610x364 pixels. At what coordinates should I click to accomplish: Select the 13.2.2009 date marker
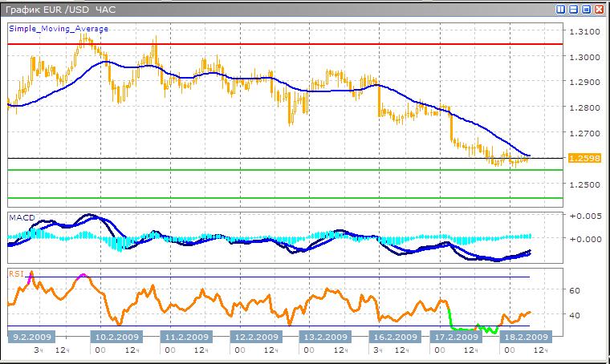[323, 337]
